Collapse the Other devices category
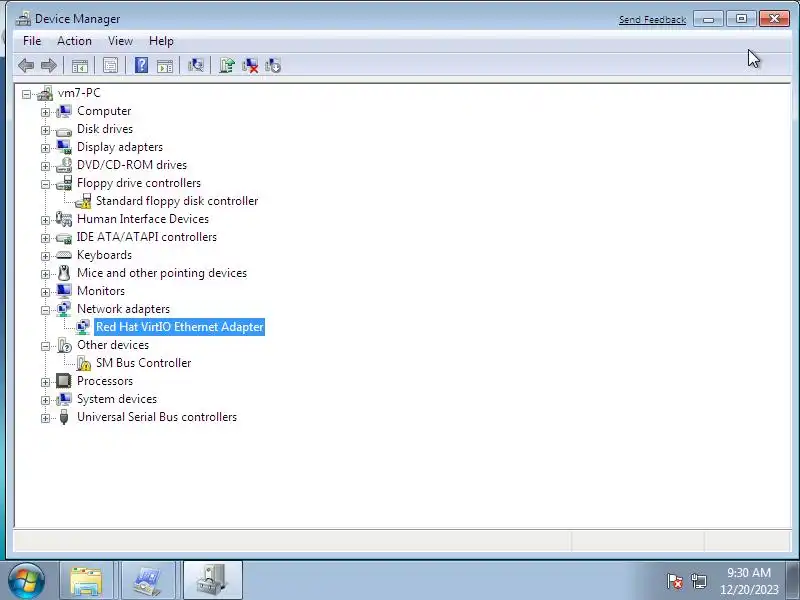Image resolution: width=800 pixels, height=600 pixels. click(x=45, y=346)
